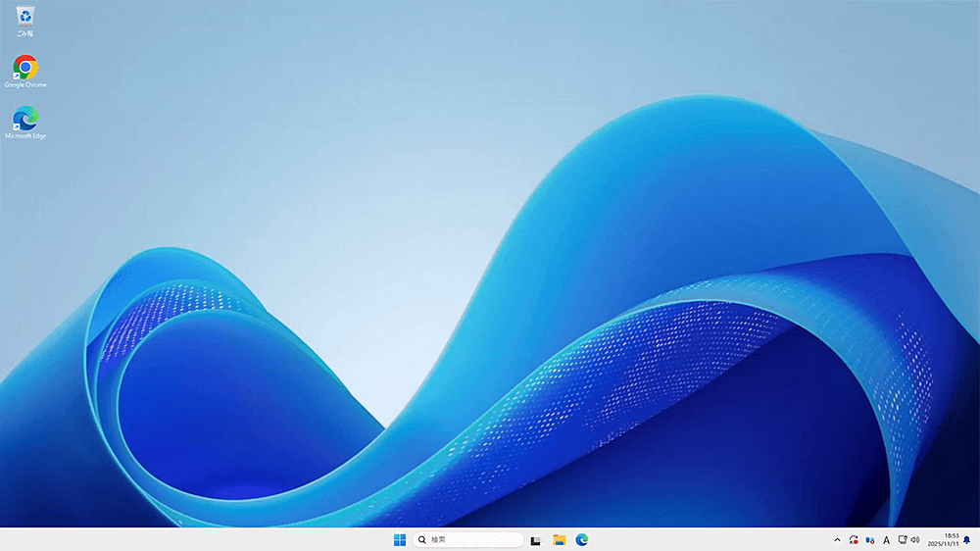Click the circular-arrow tray icon with red dot
This screenshot has height=551, width=980.
click(x=855, y=540)
